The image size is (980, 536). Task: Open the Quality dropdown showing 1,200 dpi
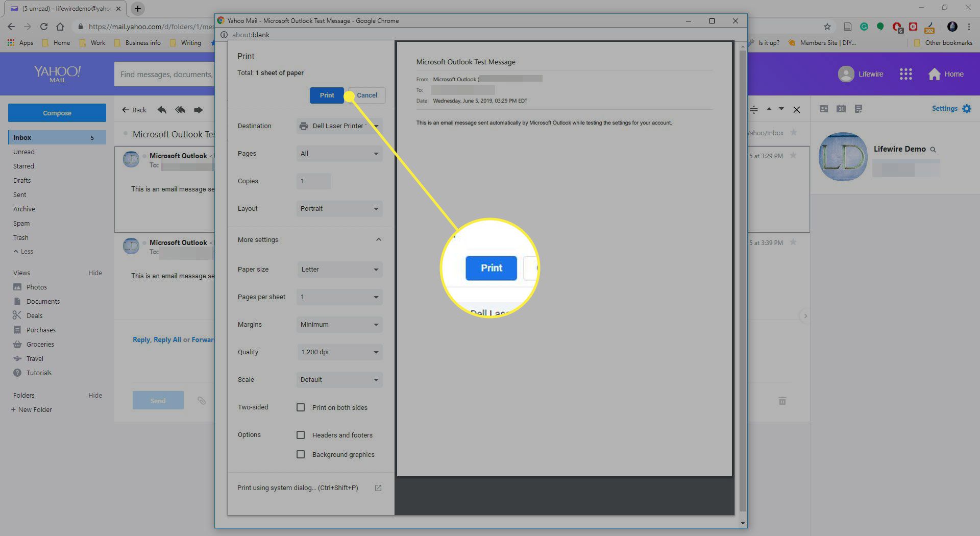339,352
